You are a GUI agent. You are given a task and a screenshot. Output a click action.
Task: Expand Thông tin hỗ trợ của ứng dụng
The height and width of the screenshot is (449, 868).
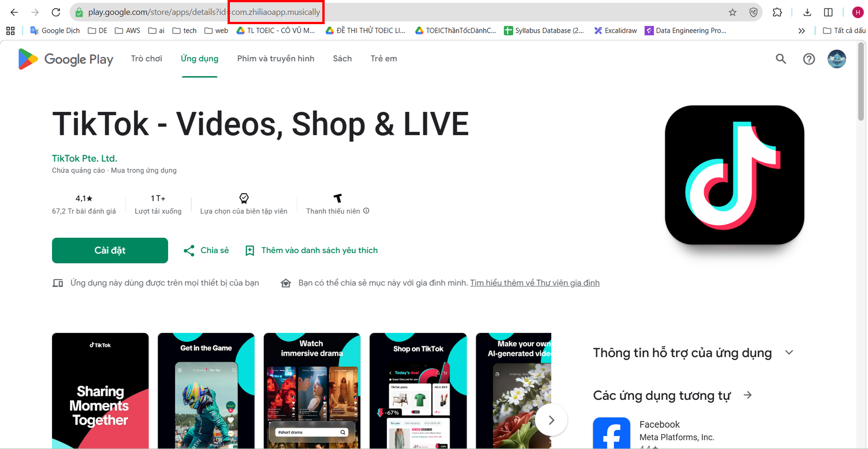tap(789, 353)
